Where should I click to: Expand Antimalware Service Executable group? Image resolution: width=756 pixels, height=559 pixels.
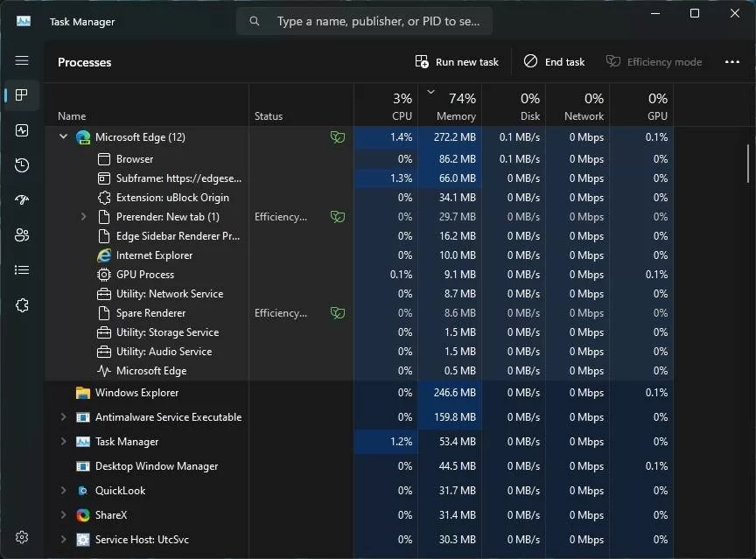(63, 417)
